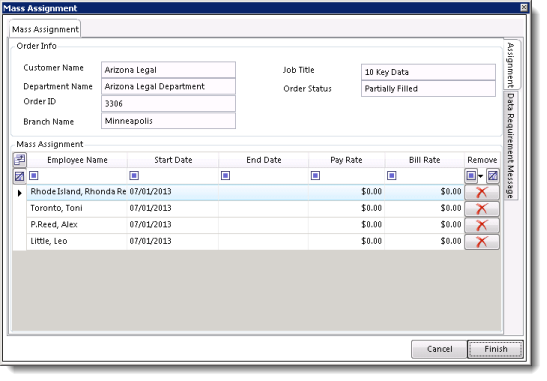Expand the Rhode Island row indicator arrow

click(20, 193)
